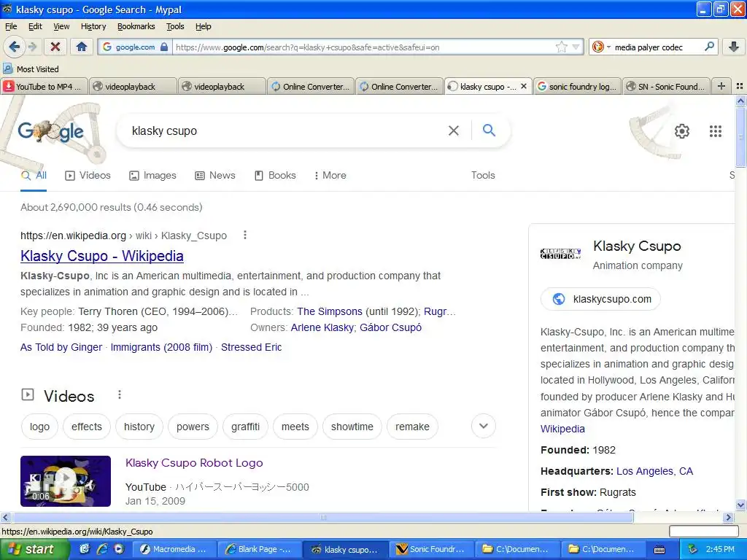Viewport: 747px width, 560px height.
Task: Click the forward navigation arrow
Action: (32, 47)
